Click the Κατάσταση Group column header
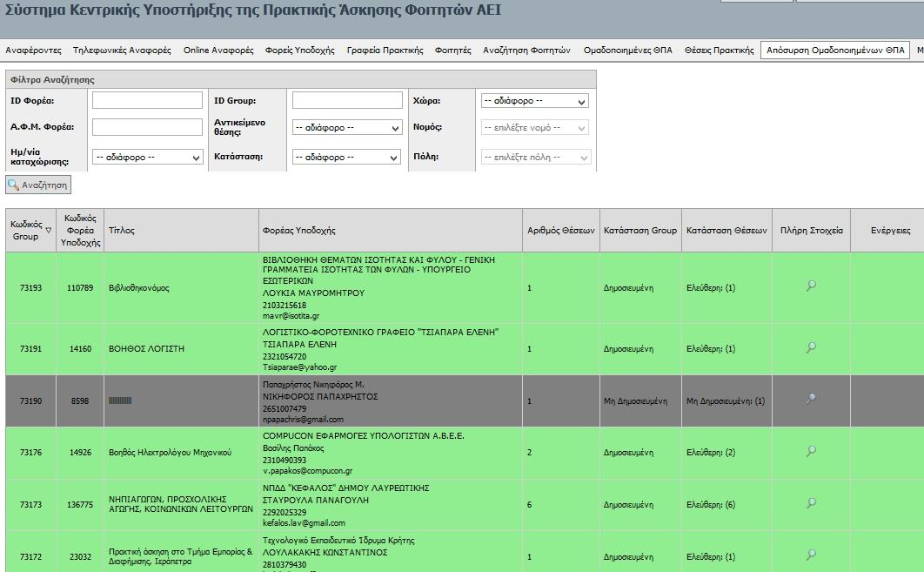The image size is (924, 572). click(x=640, y=231)
